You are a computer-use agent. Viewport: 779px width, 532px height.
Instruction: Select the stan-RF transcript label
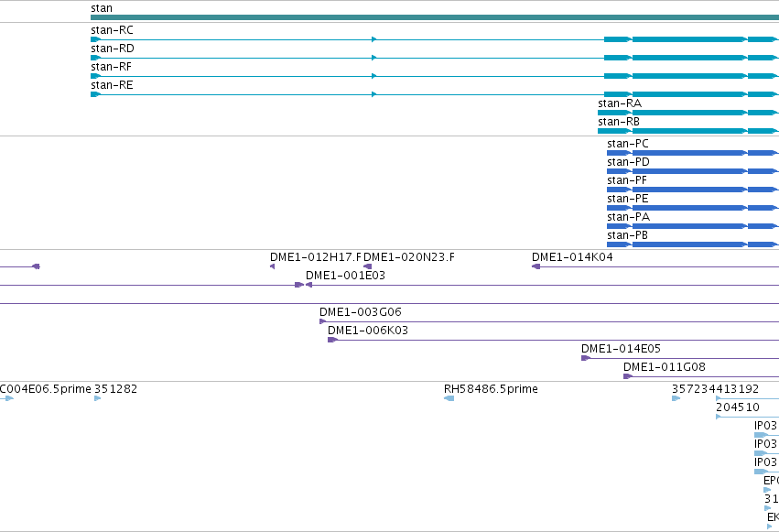(112, 67)
